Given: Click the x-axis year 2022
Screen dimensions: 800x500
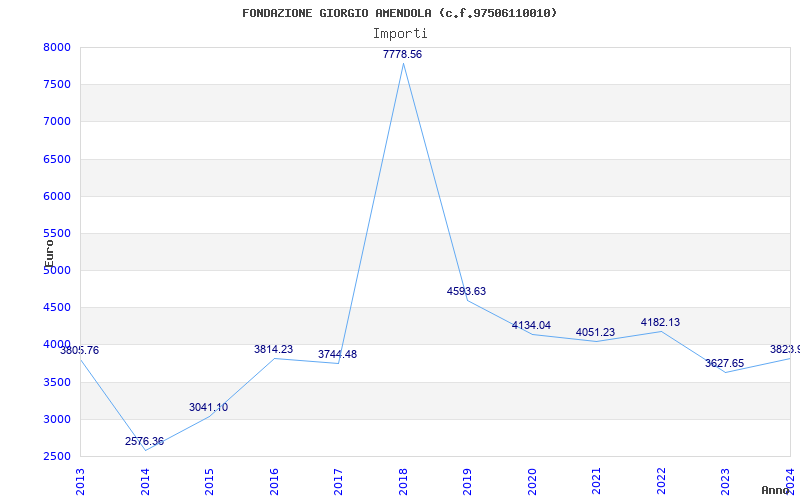Looking at the screenshot, I should [x=661, y=482].
